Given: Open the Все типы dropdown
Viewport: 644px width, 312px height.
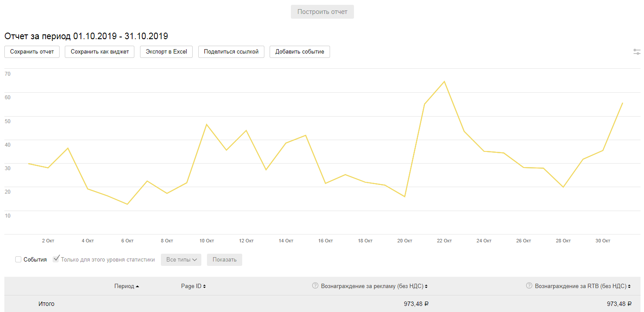Looking at the screenshot, I should [x=181, y=260].
